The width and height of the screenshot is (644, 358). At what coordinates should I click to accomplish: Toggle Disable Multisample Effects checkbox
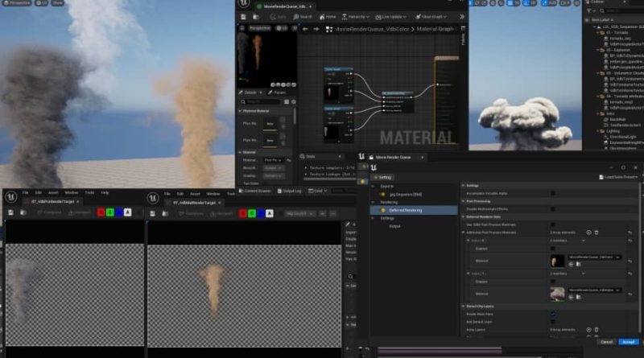click(x=553, y=209)
